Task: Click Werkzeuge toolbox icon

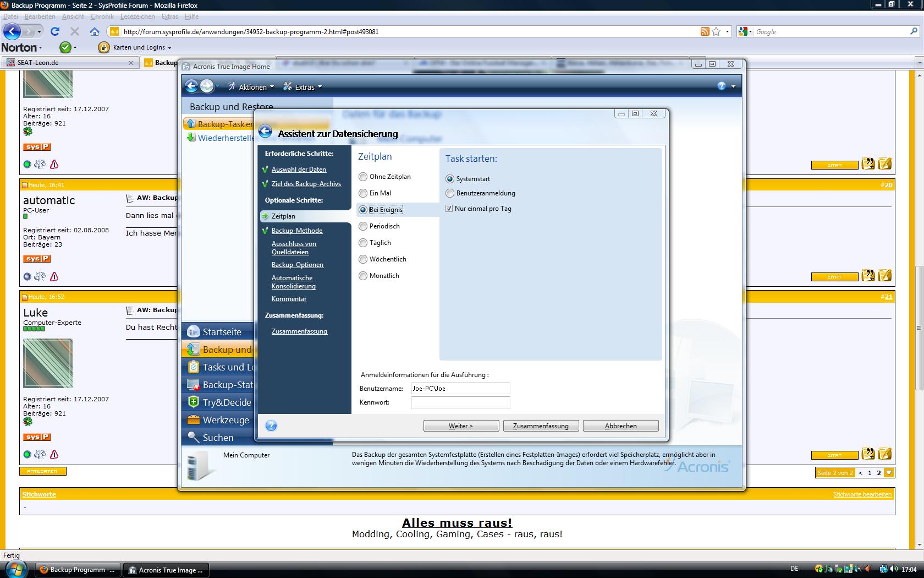Action: click(x=193, y=419)
